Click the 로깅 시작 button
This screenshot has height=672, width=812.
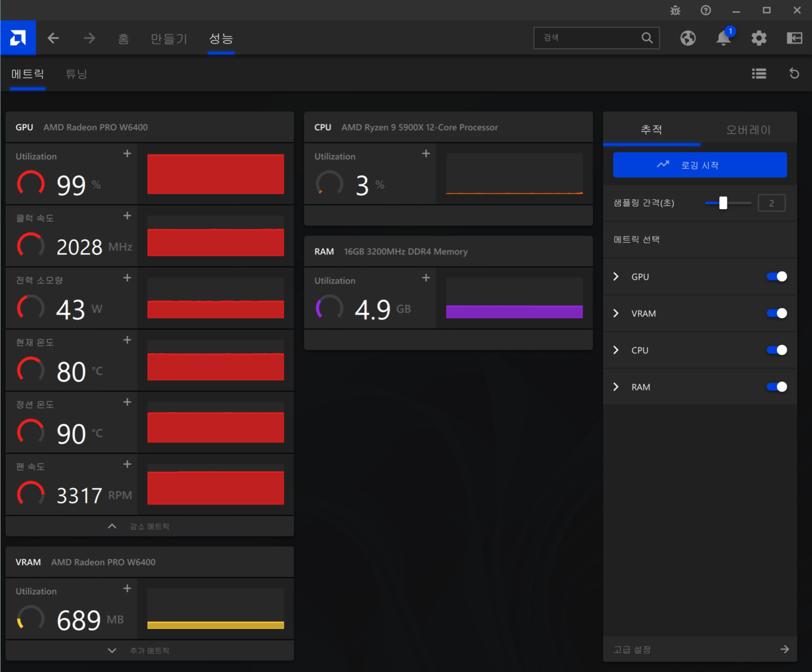700,165
